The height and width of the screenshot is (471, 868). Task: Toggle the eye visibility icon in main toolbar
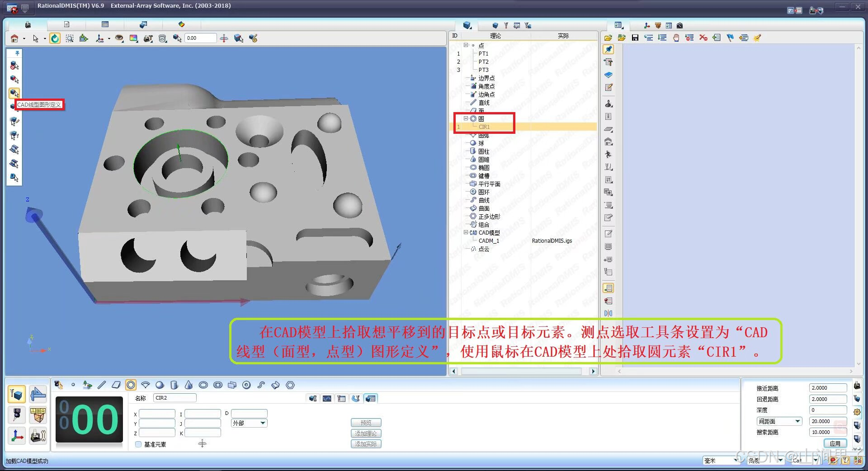pos(119,38)
